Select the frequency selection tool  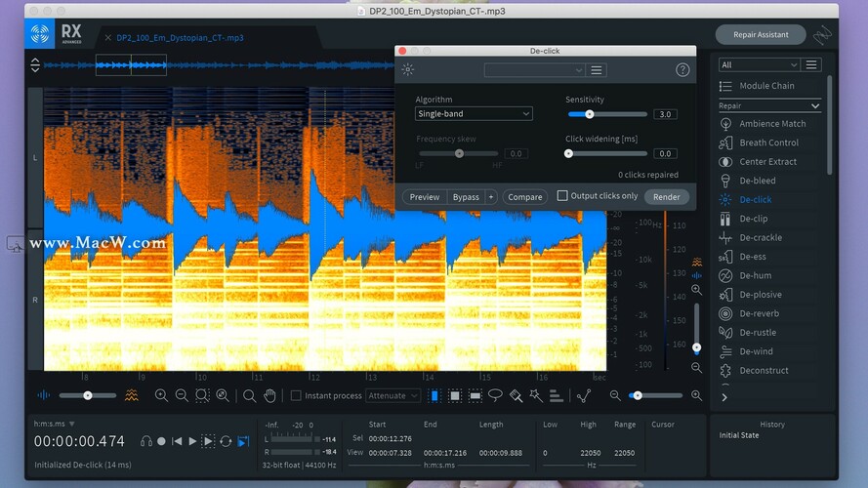pos(475,395)
